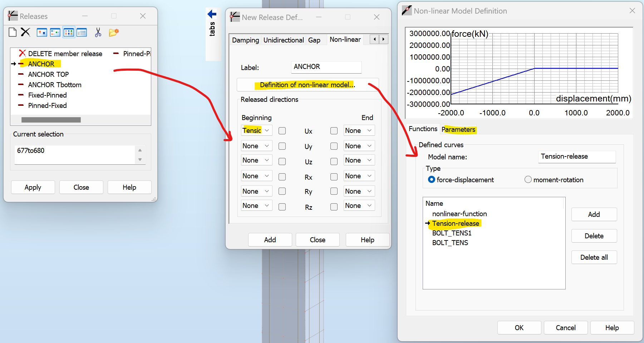The height and width of the screenshot is (343, 644).
Task: Click the scissors cut icon
Action: pyautogui.click(x=98, y=33)
